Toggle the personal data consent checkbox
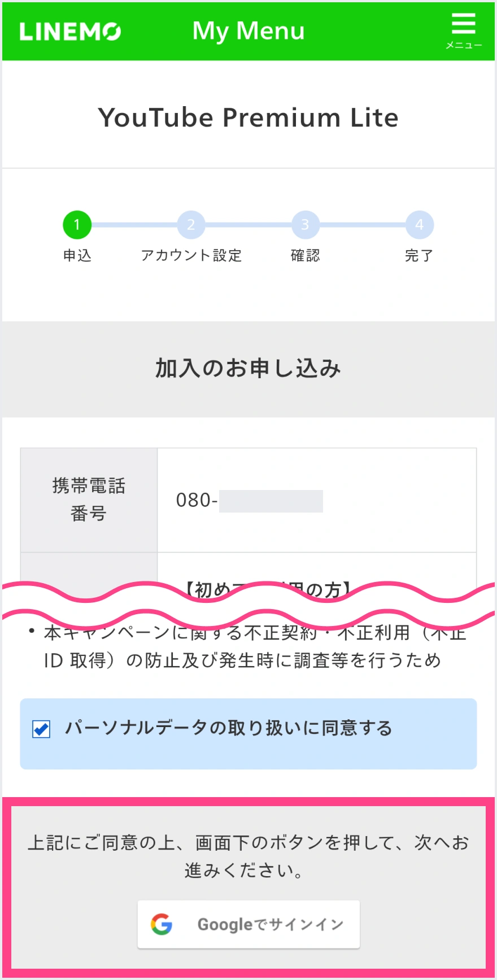The image size is (497, 980). coord(41,729)
